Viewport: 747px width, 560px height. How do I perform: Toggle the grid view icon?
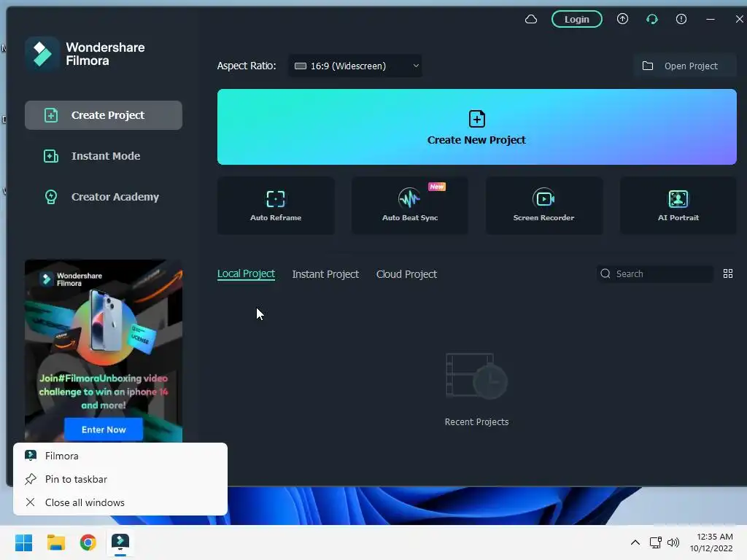pos(727,274)
